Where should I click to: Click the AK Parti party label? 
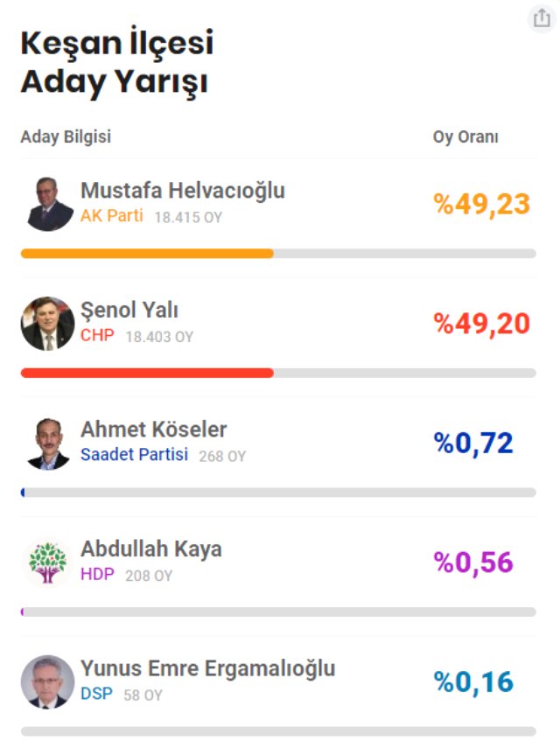[111, 215]
